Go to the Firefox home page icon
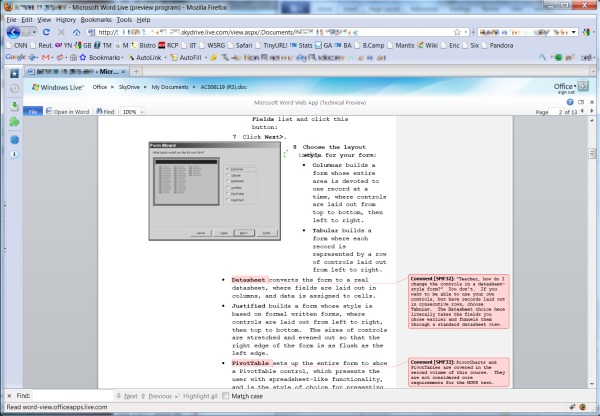This screenshot has width=600, height=416. (77, 32)
